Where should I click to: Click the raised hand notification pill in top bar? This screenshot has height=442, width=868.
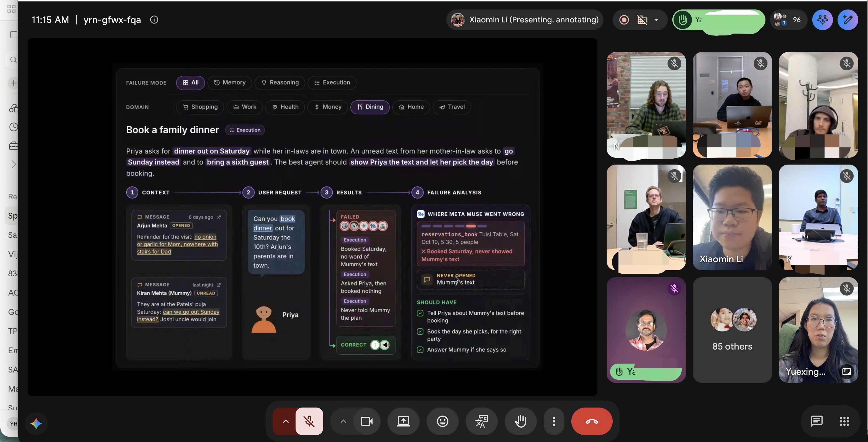click(x=719, y=20)
